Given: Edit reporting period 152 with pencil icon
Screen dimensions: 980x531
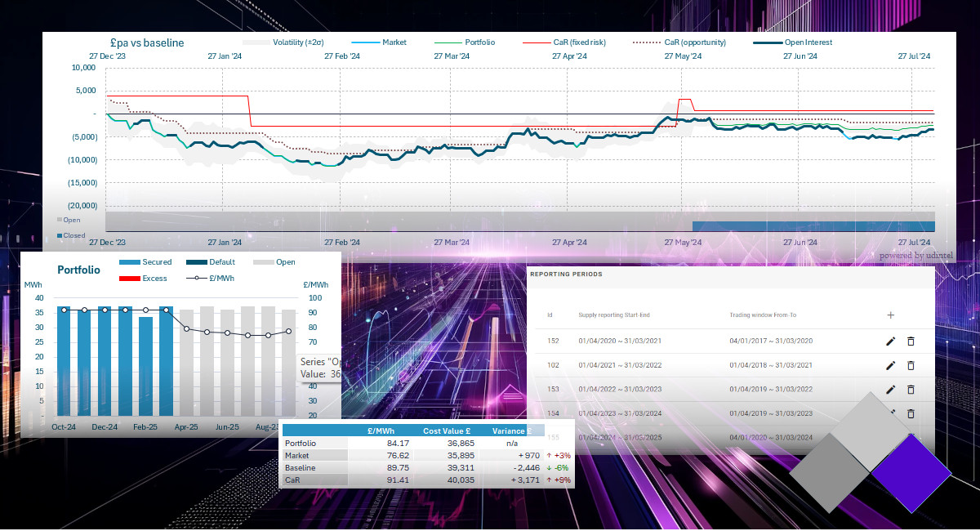Looking at the screenshot, I should pyautogui.click(x=891, y=341).
